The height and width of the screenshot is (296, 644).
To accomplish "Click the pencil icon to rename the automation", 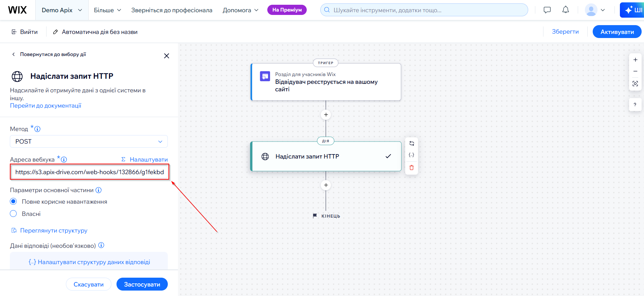I will pos(55,32).
